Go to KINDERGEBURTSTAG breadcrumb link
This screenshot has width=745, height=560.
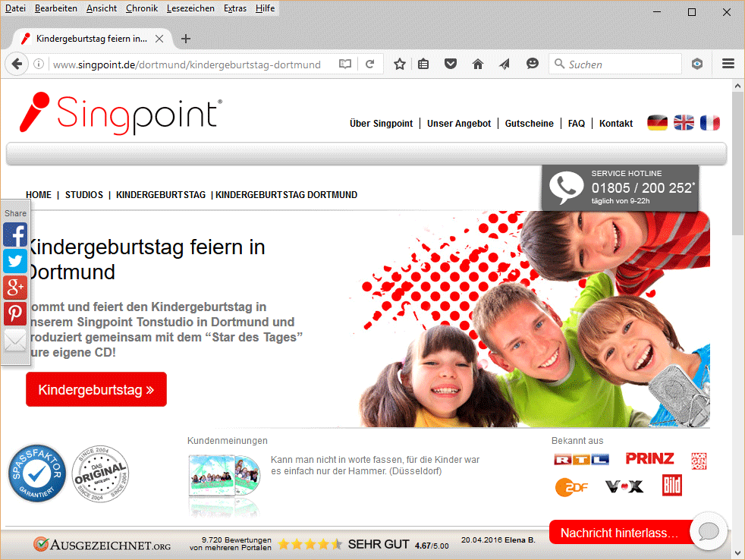(161, 195)
